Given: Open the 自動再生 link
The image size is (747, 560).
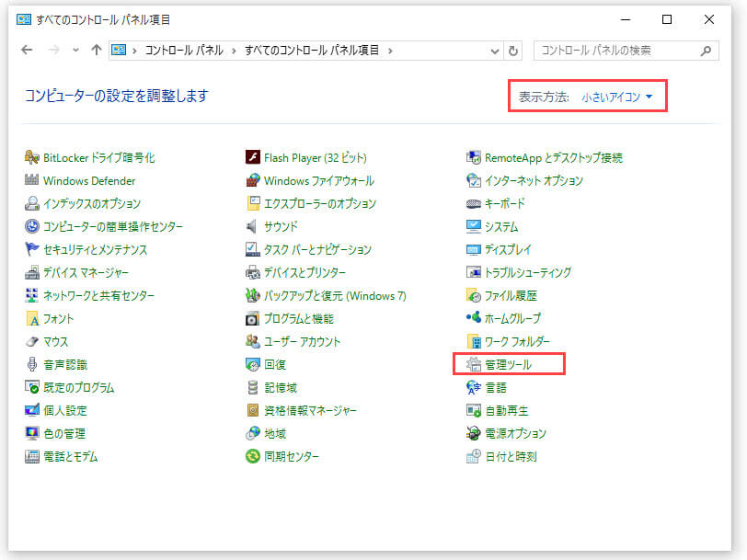Looking at the screenshot, I should tap(506, 410).
